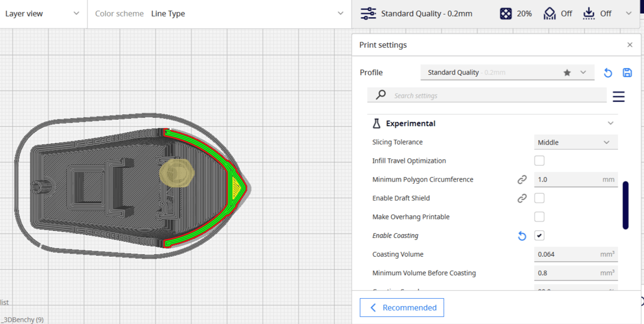
Task: Open the Layer view mode dropdown
Action: pos(43,14)
